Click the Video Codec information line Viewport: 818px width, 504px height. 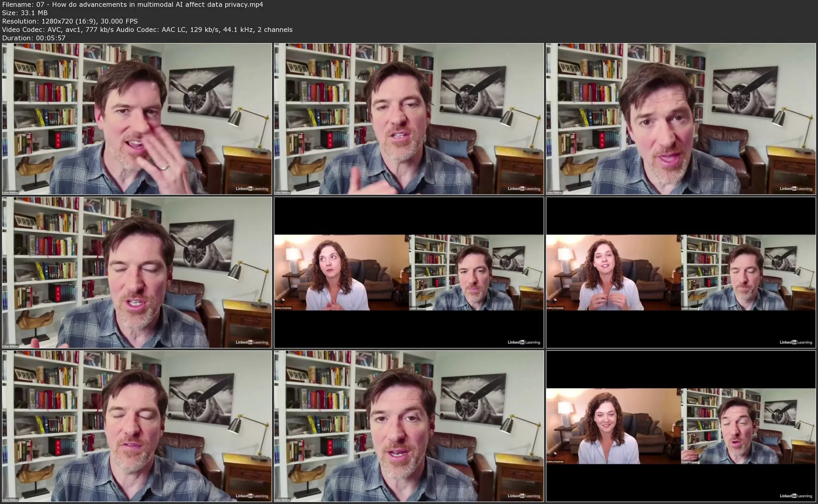tap(147, 30)
